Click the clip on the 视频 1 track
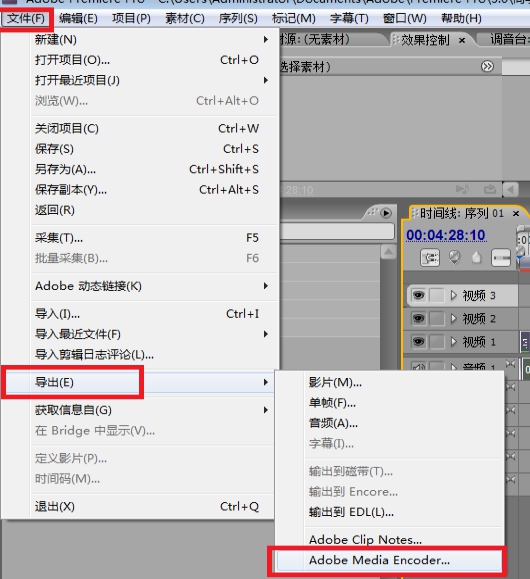 [524, 342]
